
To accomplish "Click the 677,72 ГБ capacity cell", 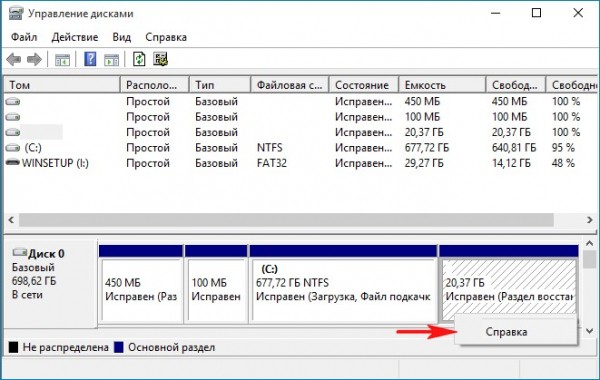I will (x=427, y=148).
